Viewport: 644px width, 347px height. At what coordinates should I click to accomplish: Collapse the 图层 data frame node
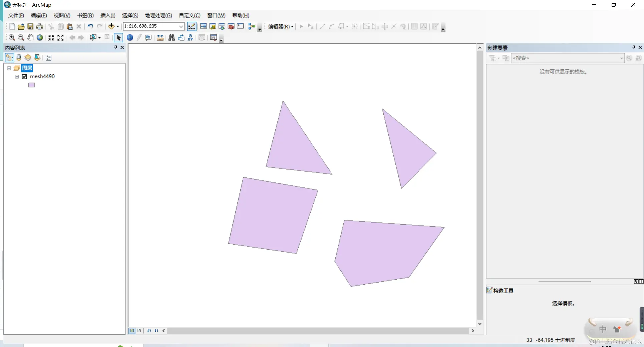click(9, 68)
